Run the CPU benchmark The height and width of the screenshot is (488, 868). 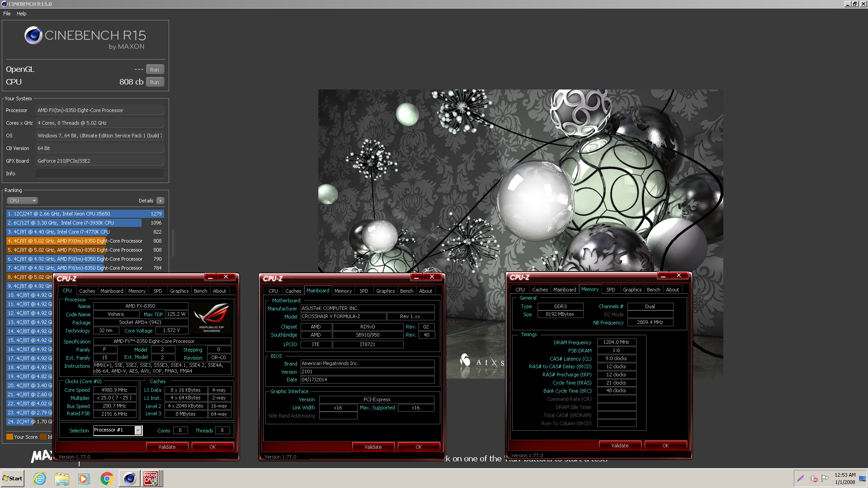pyautogui.click(x=155, y=82)
